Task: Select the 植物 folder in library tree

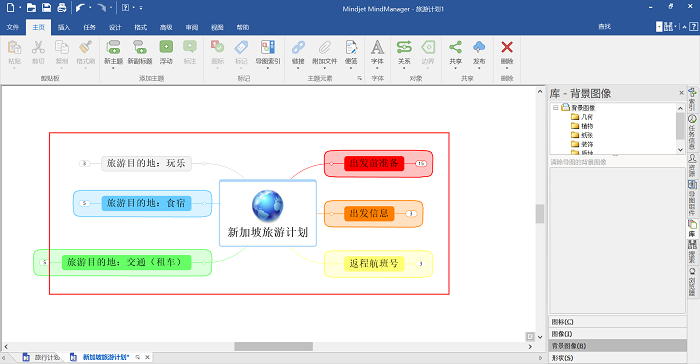Action: click(x=582, y=126)
